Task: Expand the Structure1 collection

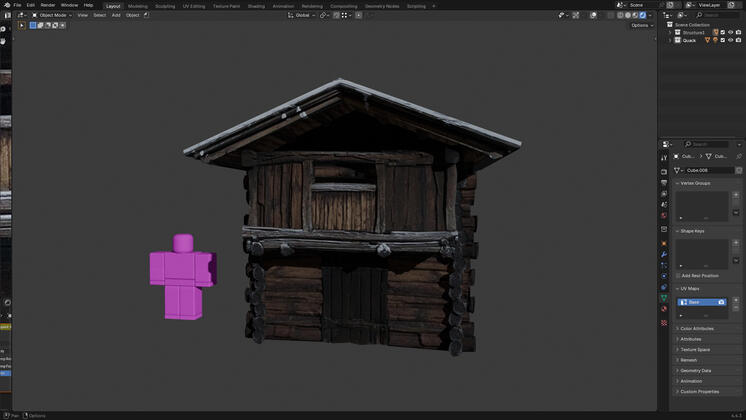Action: coord(670,32)
